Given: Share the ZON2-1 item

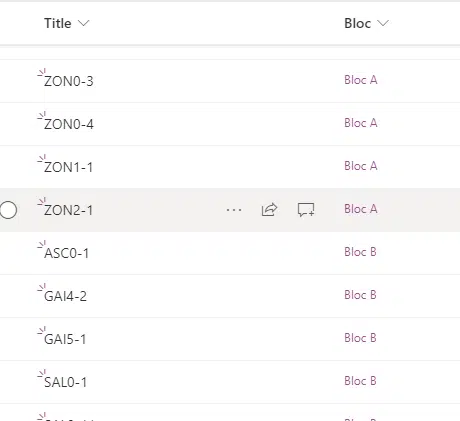Looking at the screenshot, I should [269, 210].
